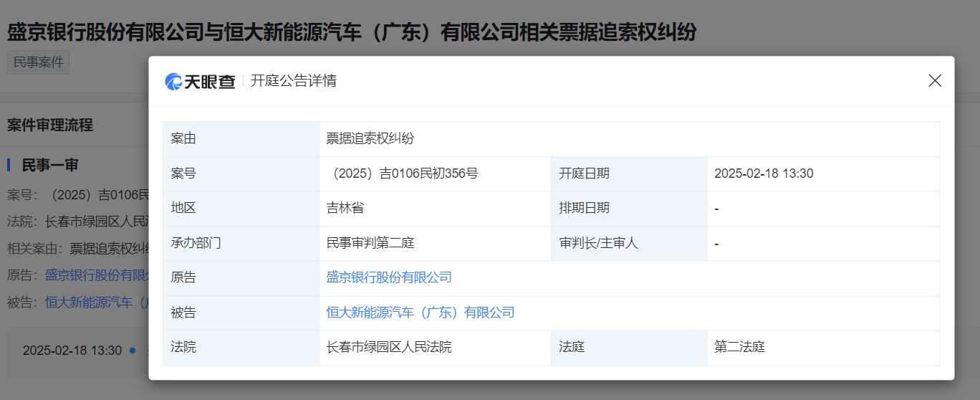Click the 法庭 label cell
The image size is (980, 400).
click(630, 347)
